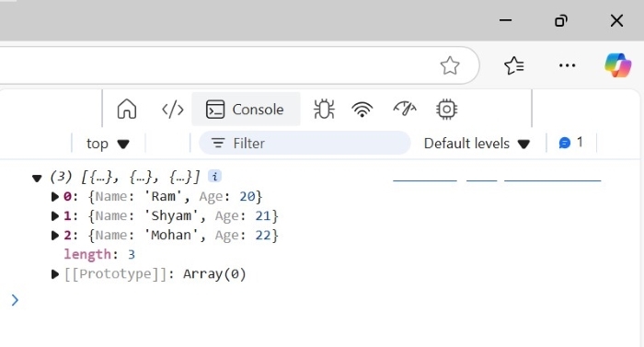The width and height of the screenshot is (644, 347).
Task: Expand object 2 with Name 'Mohan'
Action: click(54, 236)
